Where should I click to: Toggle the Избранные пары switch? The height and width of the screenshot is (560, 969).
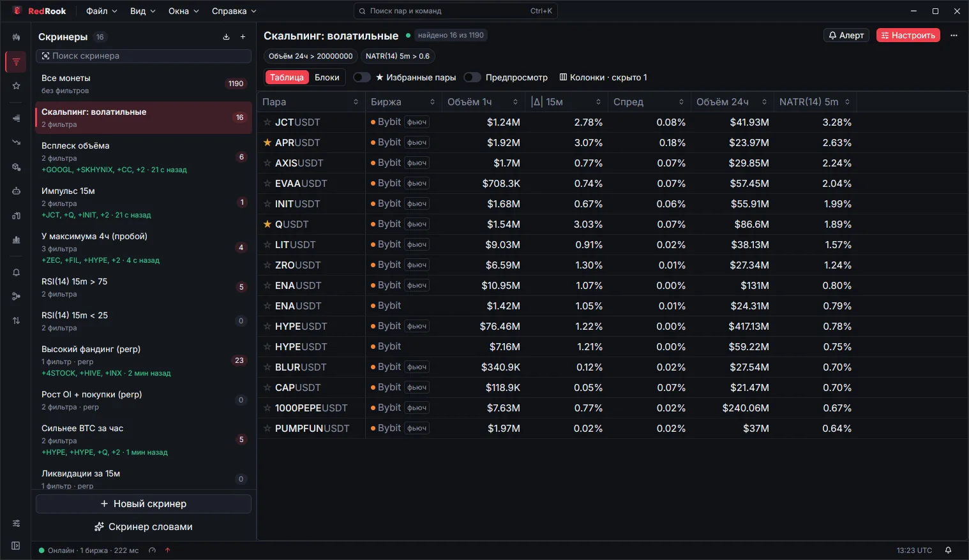click(362, 77)
